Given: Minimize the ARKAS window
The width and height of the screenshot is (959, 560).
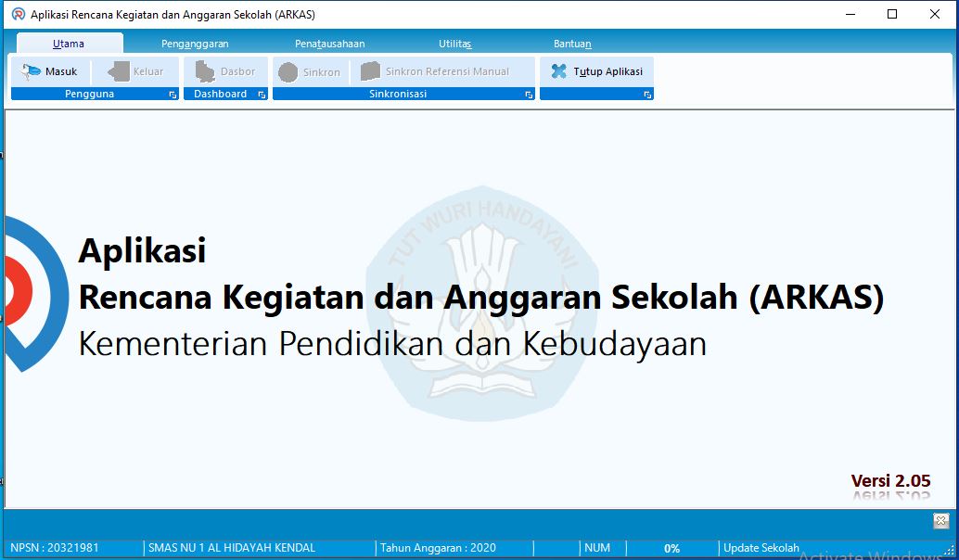Looking at the screenshot, I should point(850,14).
